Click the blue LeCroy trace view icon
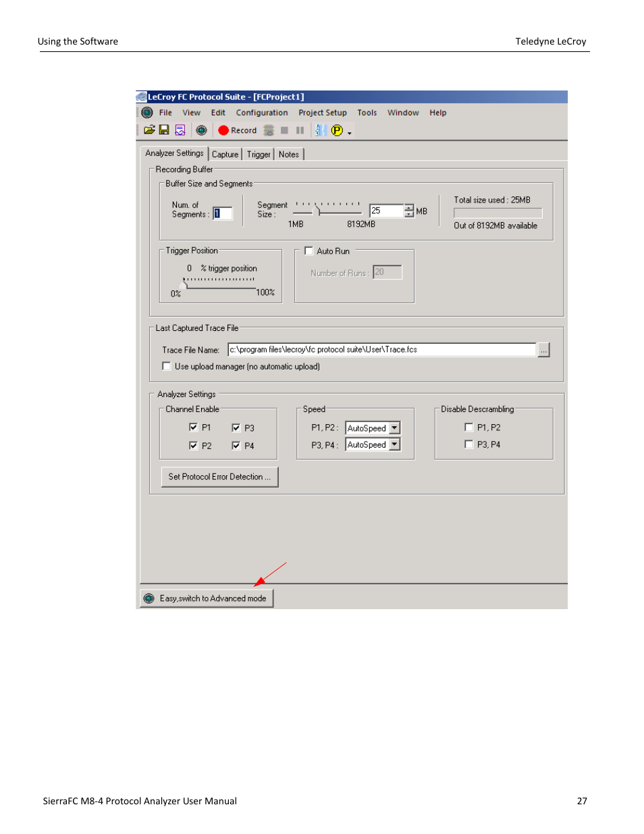 (321, 130)
